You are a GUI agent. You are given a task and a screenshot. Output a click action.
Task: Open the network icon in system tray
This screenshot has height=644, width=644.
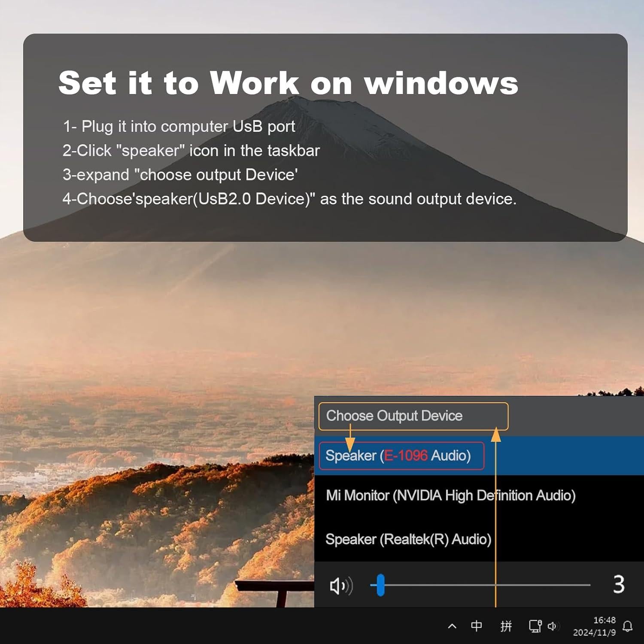tap(535, 626)
